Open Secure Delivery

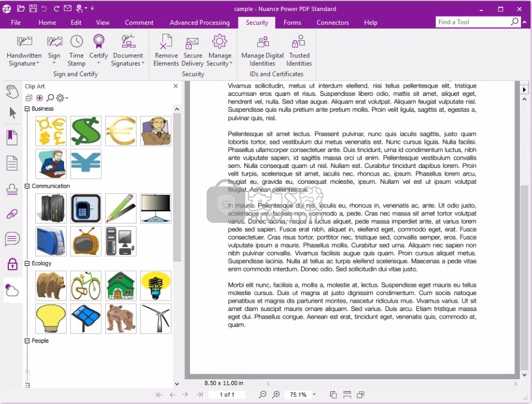pyautogui.click(x=192, y=50)
